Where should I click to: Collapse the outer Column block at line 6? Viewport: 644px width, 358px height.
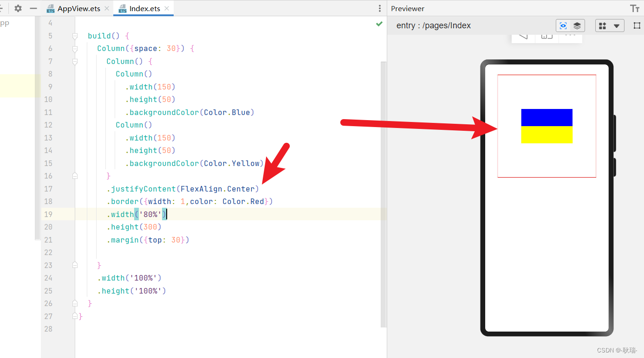75,48
